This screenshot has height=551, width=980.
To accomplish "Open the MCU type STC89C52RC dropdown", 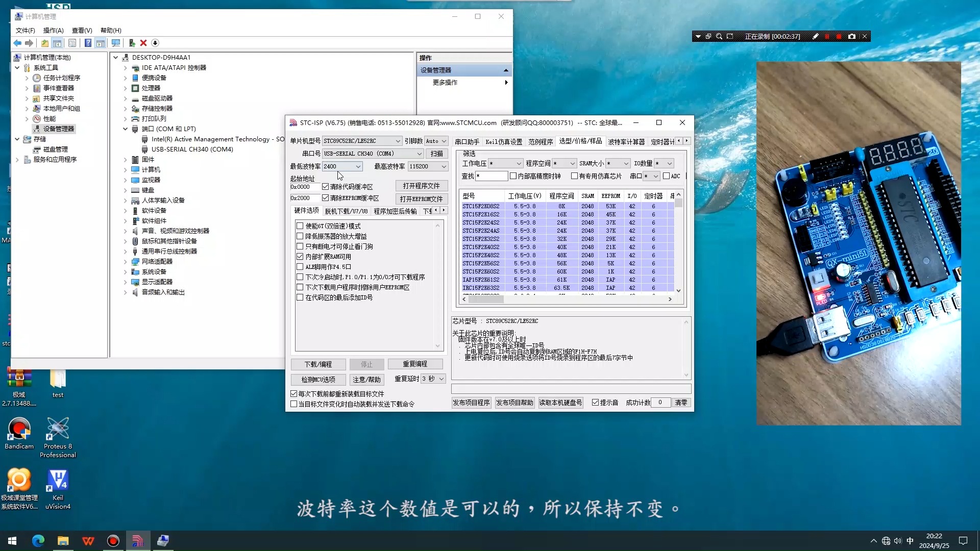I will click(398, 141).
